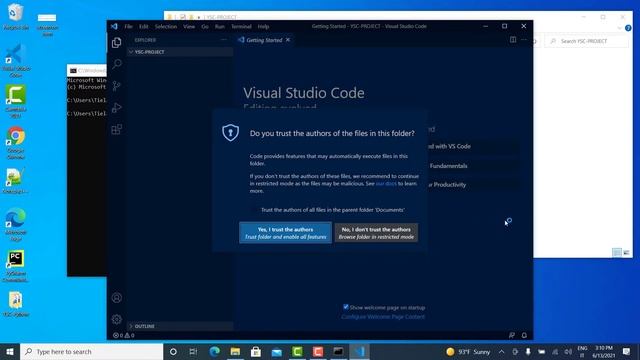Screen dimensions: 640x360
Task: Click the feedback icon in status bar
Action: click(x=512, y=335)
